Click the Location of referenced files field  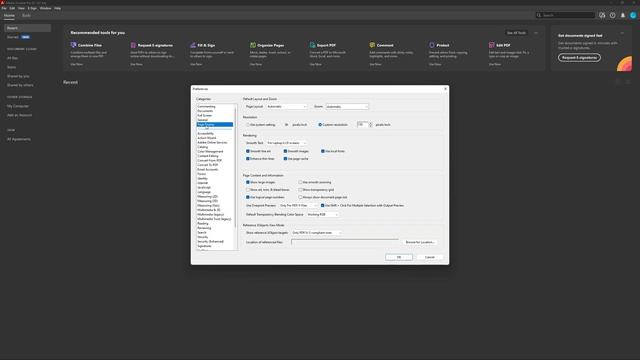(345, 242)
